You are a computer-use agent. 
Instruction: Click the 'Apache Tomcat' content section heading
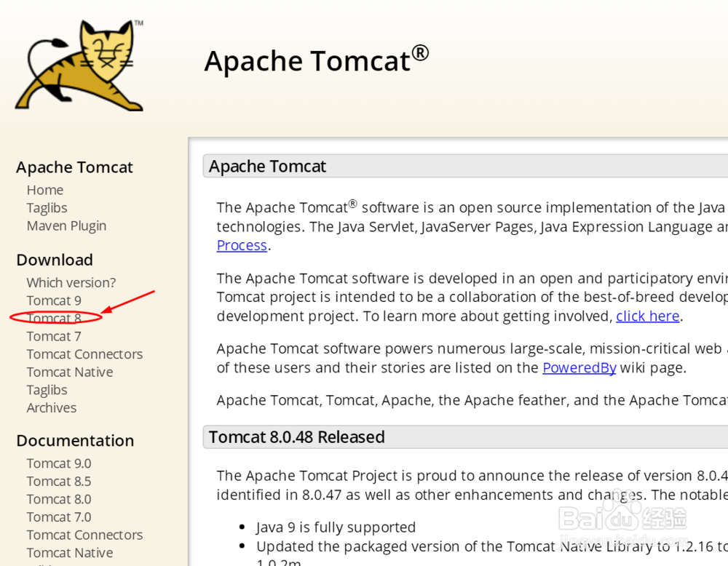267,166
